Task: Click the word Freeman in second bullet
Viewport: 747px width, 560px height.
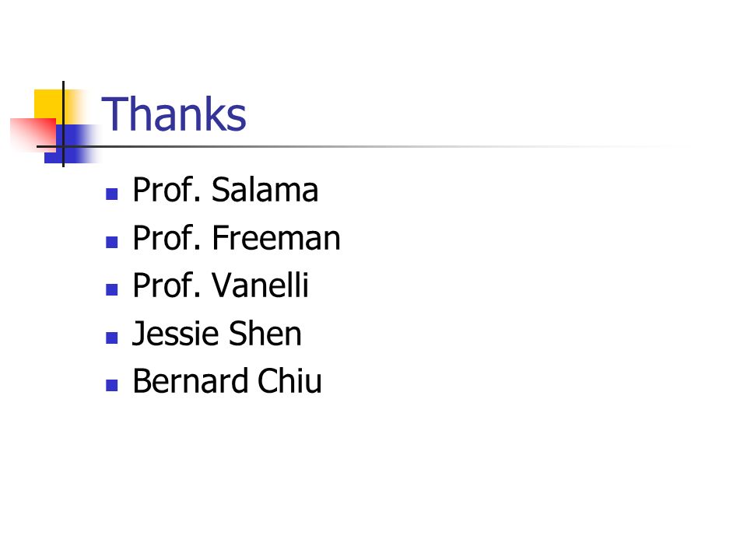Action: (275, 238)
